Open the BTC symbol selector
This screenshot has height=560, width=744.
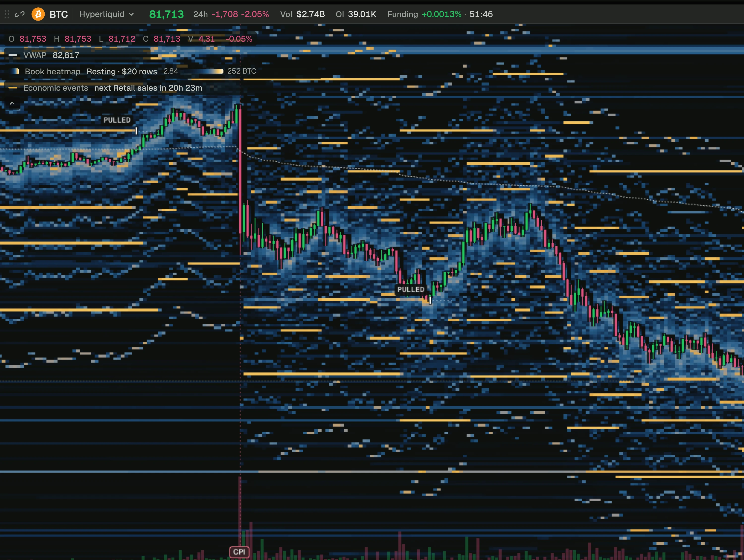[x=59, y=14]
